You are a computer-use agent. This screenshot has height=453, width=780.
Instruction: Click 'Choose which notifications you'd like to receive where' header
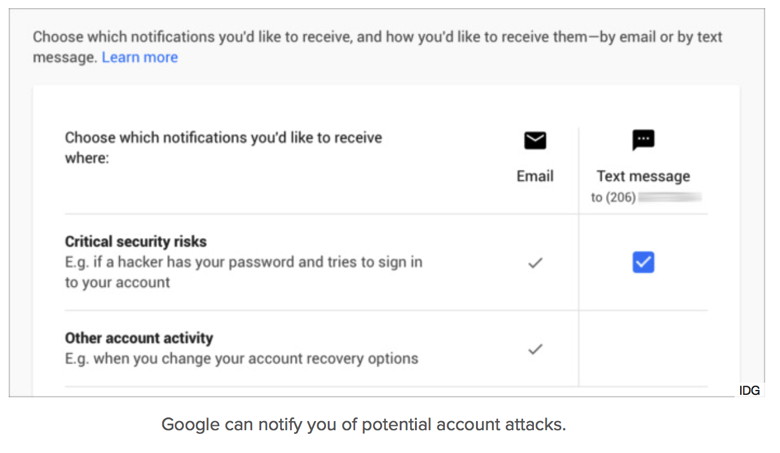[x=223, y=147]
